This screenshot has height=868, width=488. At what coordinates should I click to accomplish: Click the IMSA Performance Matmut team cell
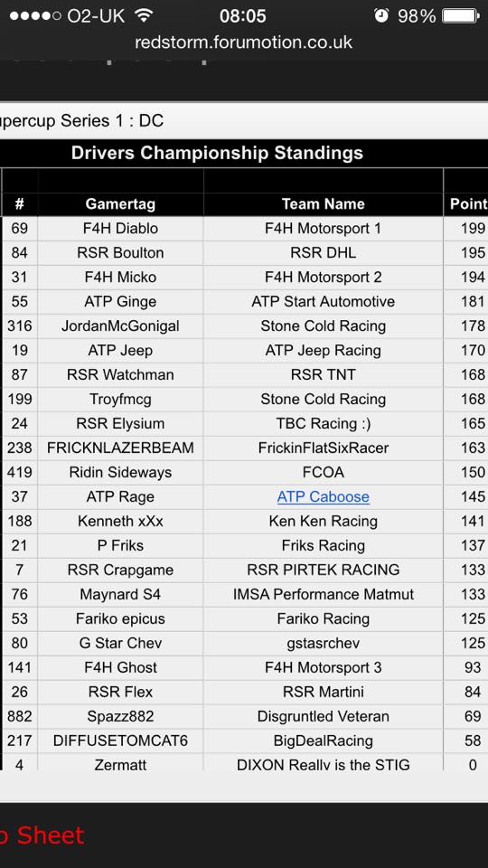click(324, 594)
